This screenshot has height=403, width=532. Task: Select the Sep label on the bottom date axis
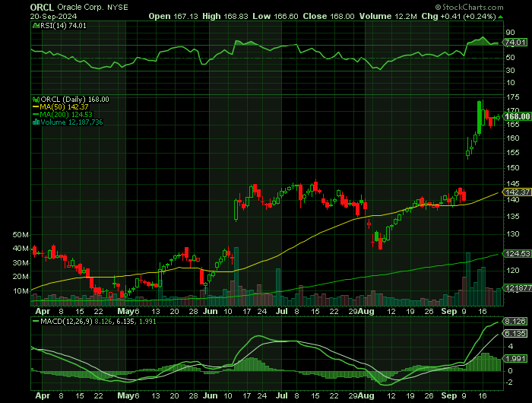pyautogui.click(x=449, y=395)
